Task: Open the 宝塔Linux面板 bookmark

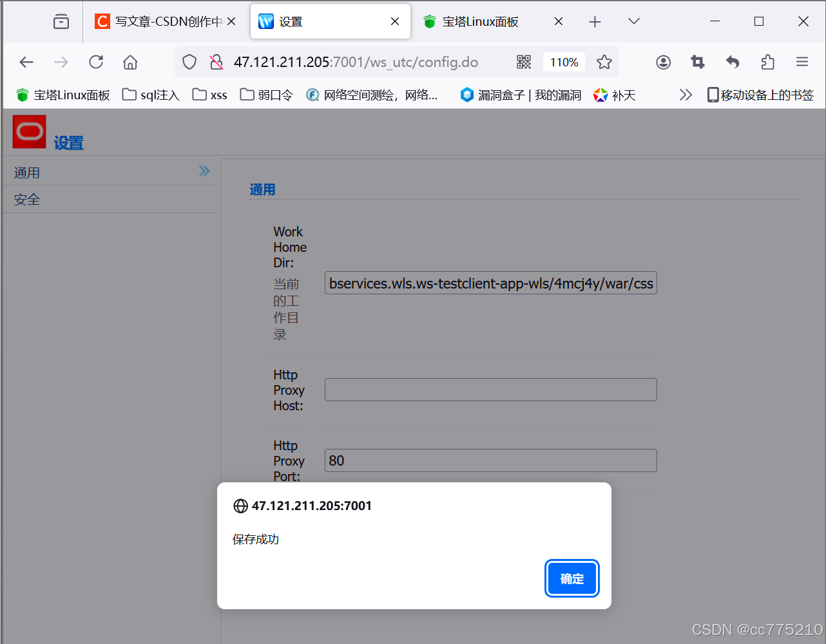Action: [x=63, y=95]
